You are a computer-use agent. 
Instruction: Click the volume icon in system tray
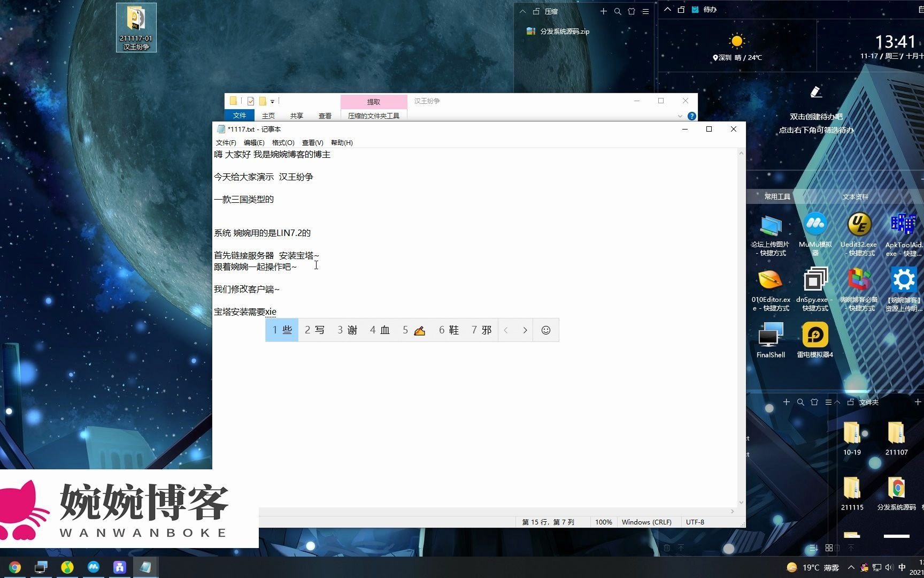point(889,567)
